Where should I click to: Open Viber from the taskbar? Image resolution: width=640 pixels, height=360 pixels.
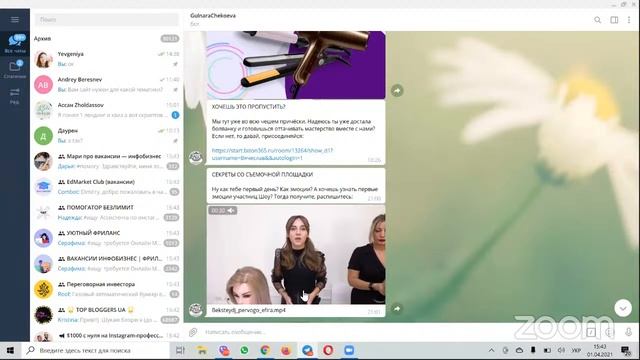click(x=223, y=351)
